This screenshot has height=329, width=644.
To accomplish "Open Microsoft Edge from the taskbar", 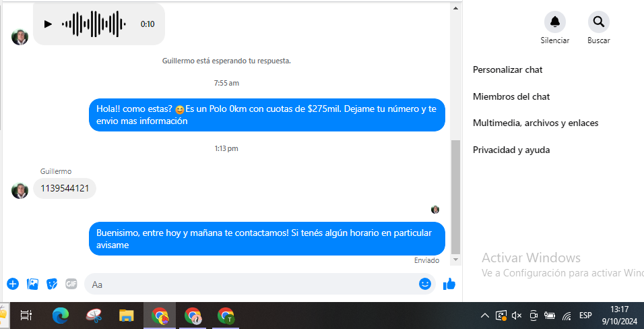I will 61,316.
